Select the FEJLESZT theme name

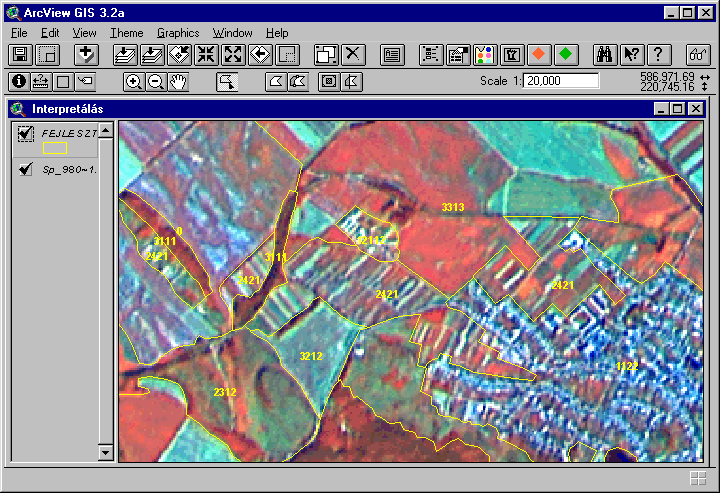(68, 132)
